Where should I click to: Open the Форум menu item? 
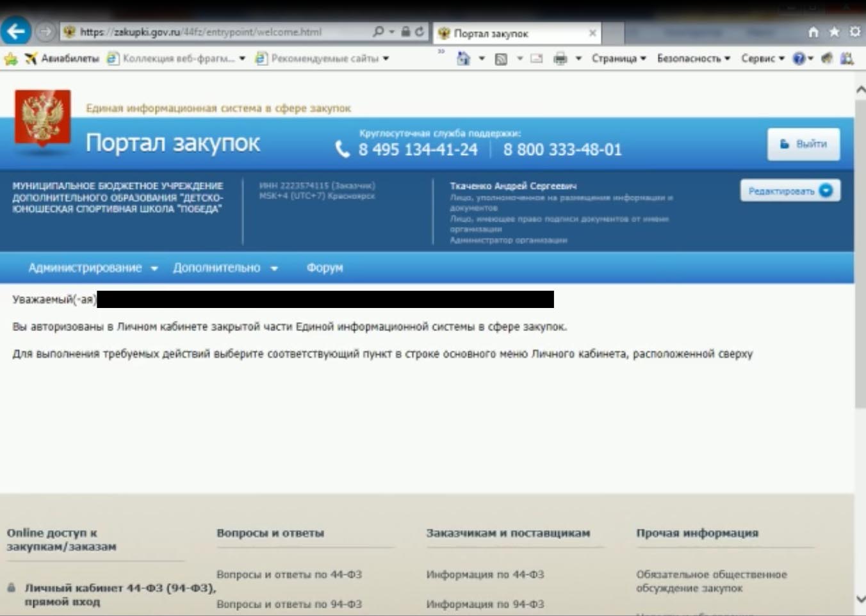(x=325, y=268)
